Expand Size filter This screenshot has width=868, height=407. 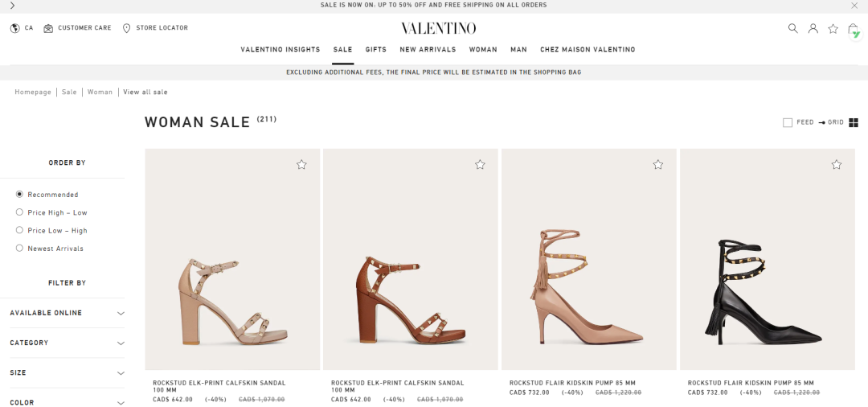click(x=67, y=372)
